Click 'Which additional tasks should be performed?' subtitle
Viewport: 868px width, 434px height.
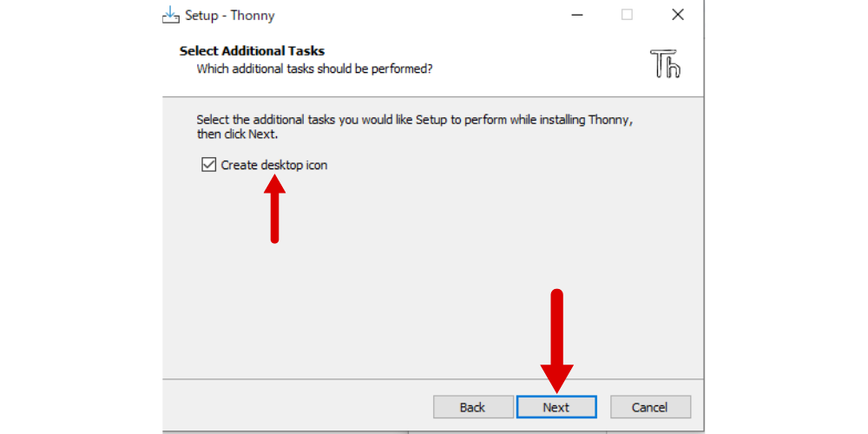point(314,69)
